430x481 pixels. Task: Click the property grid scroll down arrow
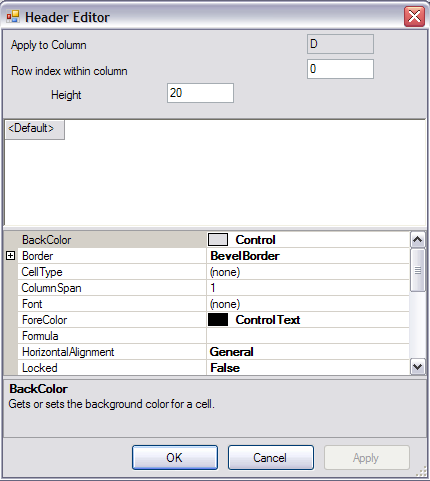pos(418,367)
